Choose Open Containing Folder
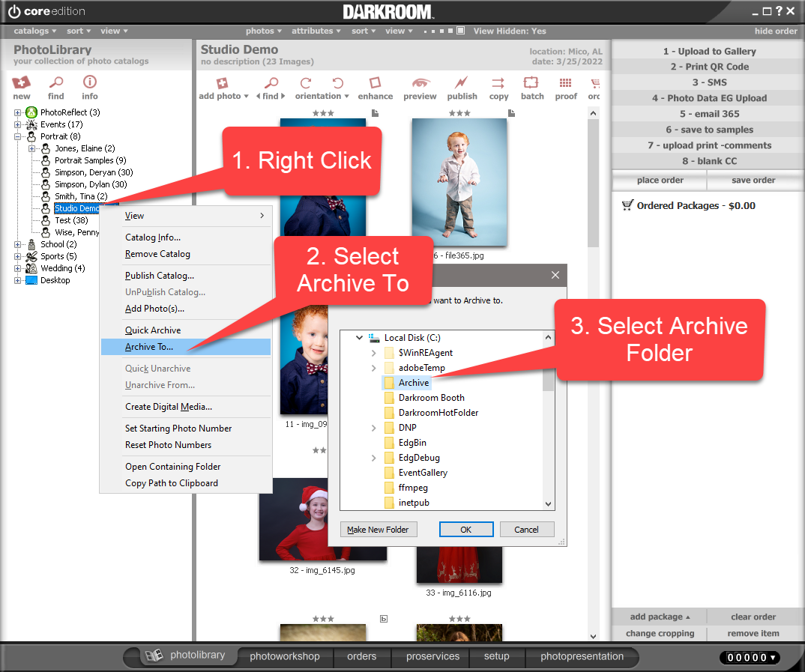 point(185,467)
